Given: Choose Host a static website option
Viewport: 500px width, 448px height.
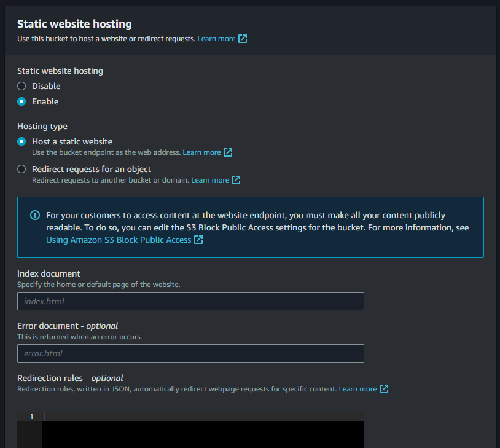Looking at the screenshot, I should pyautogui.click(x=21, y=141).
